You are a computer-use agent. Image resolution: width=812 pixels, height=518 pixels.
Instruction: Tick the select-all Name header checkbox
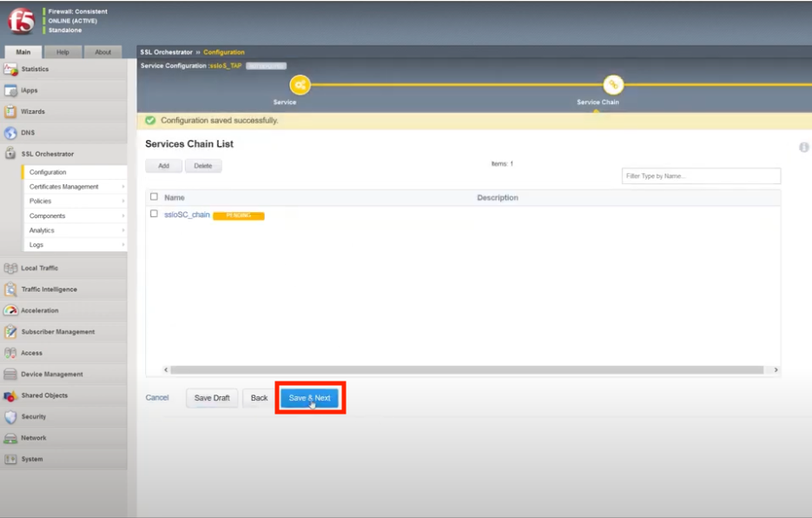[x=154, y=197]
